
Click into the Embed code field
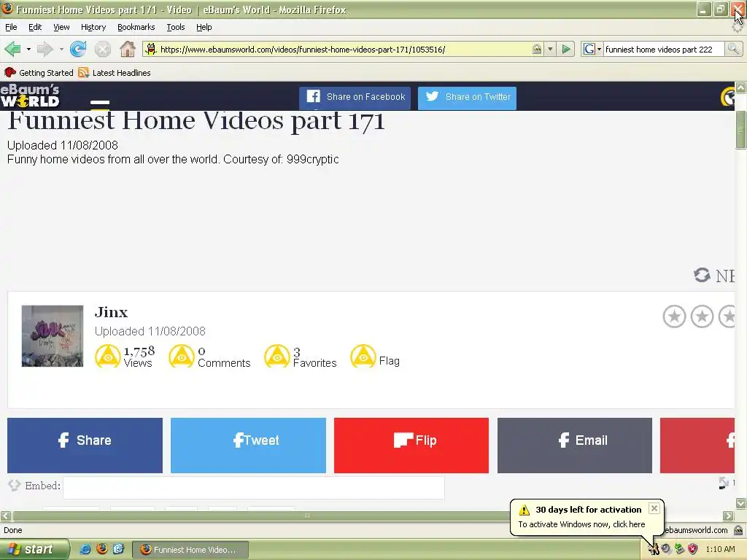tap(253, 487)
